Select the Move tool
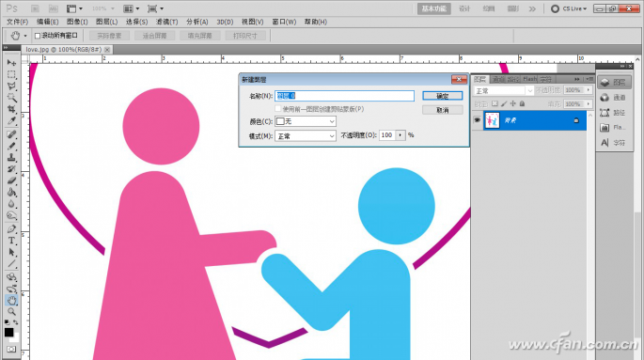This screenshot has width=644, height=360. pyautogui.click(x=11, y=63)
